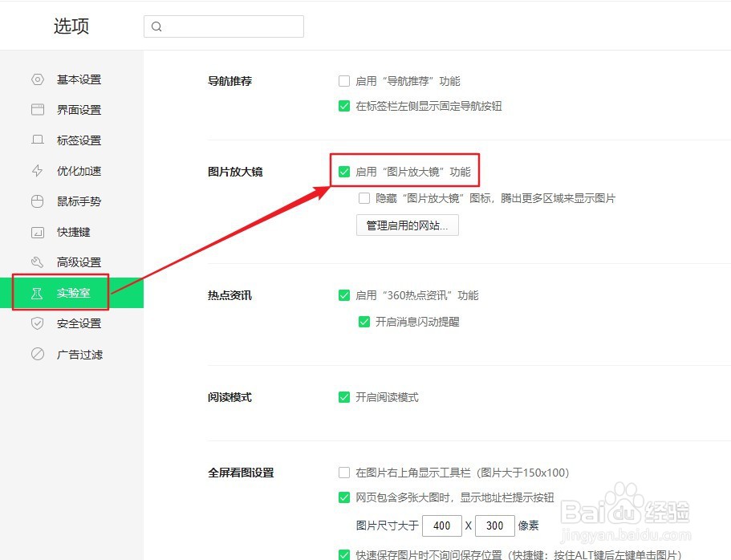
Task: Click the 鼠标手势 mouse icon
Action: point(37,201)
